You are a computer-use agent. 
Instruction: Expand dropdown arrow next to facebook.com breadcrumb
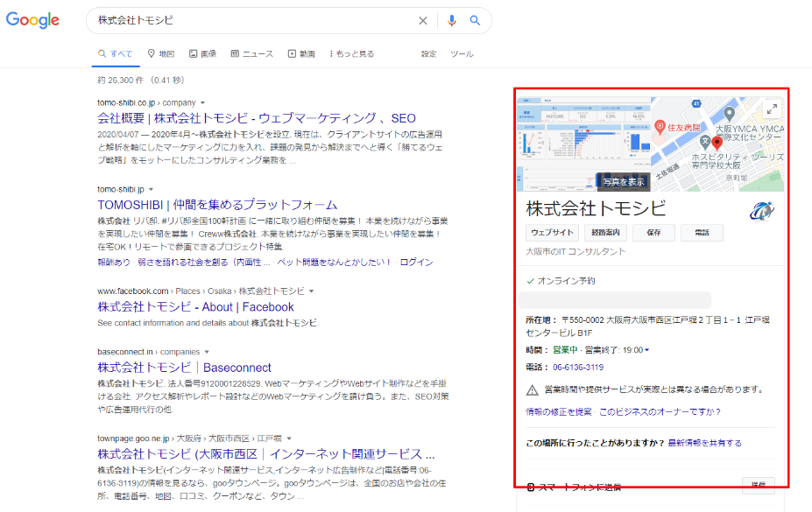click(312, 291)
